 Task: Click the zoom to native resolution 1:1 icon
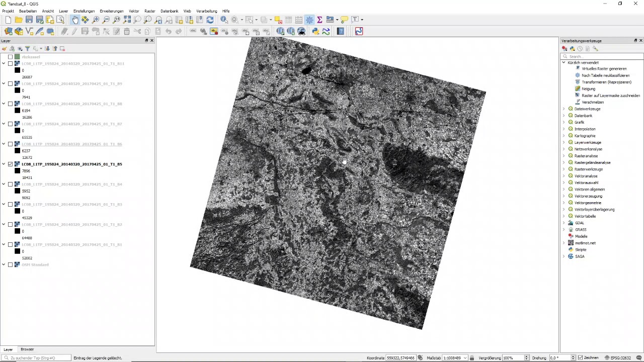point(117,20)
